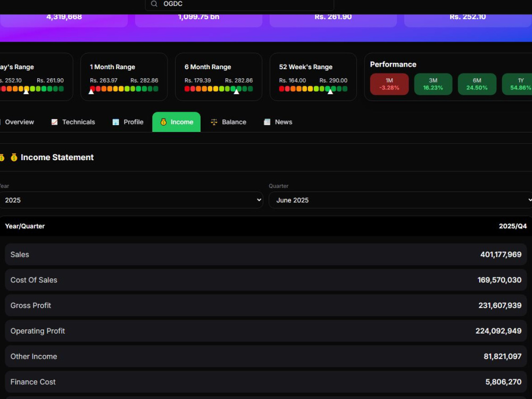Click the Gross Profit row label
Image resolution: width=532 pixels, height=399 pixels.
pos(31,305)
